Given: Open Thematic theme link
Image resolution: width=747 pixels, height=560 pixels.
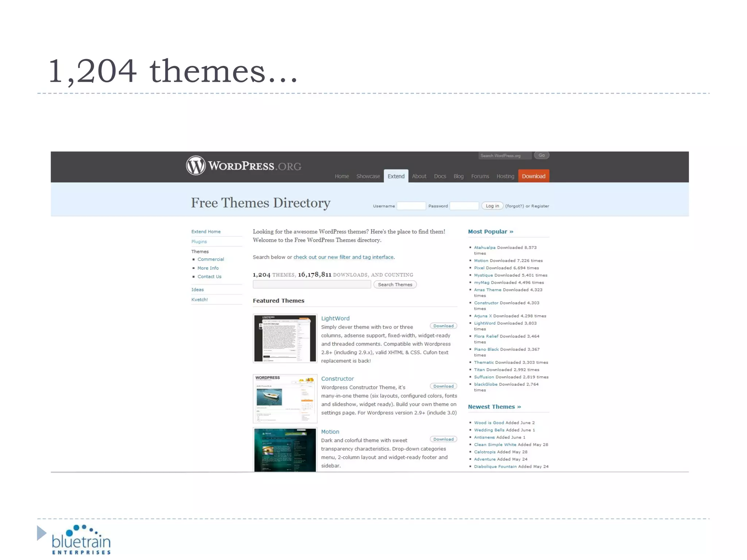Looking at the screenshot, I should 484,362.
